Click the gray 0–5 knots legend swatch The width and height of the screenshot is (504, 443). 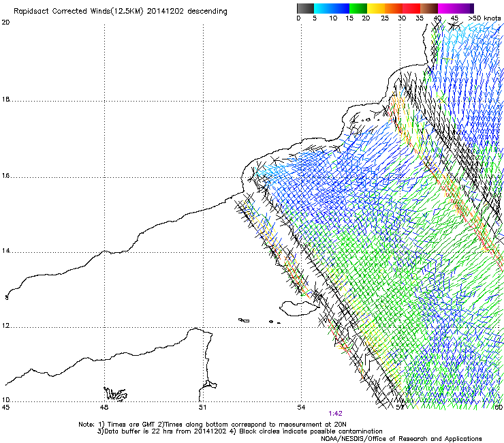coord(305,8)
